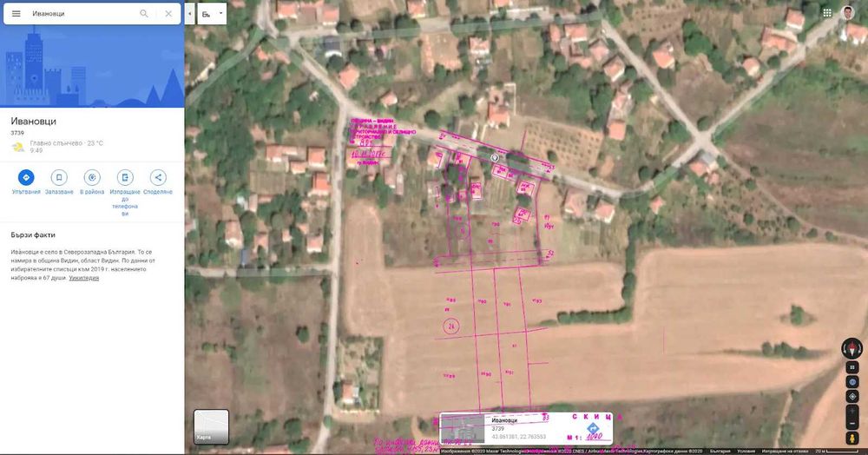This screenshot has width=868, height=455.
Task: Collapse the side panel with arrow tab
Action: (190, 13)
